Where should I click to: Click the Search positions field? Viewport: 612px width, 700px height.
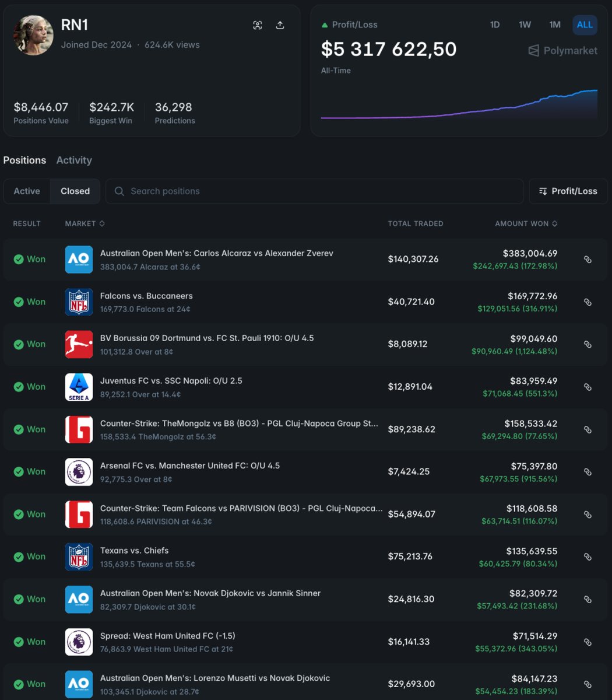(314, 191)
